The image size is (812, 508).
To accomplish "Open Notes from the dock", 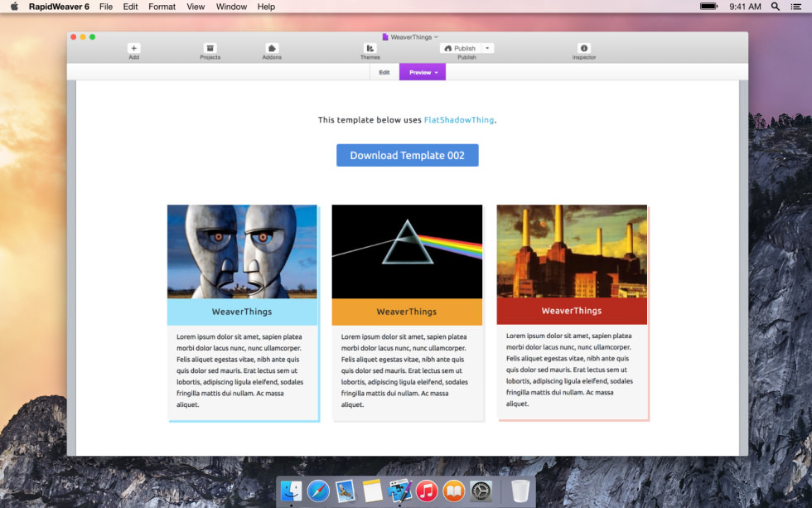I will coord(372,491).
